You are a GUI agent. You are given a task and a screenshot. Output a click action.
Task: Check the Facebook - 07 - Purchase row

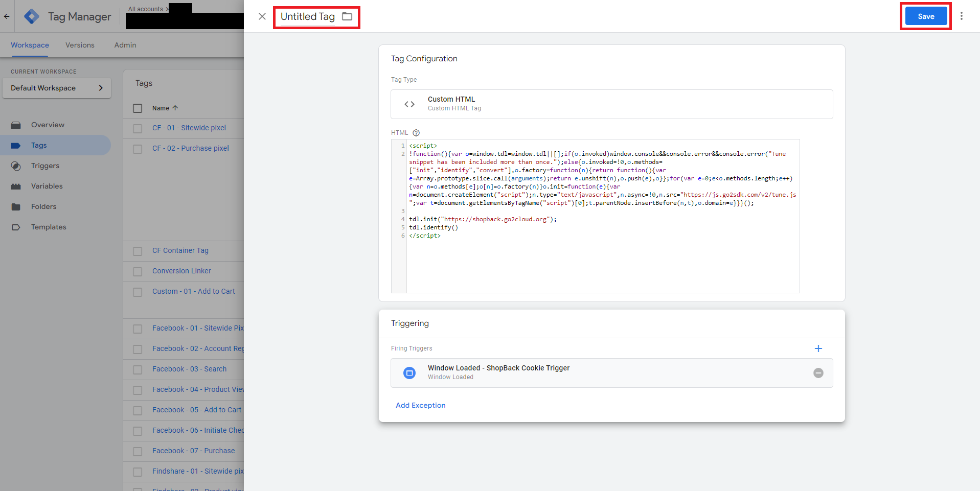138,451
